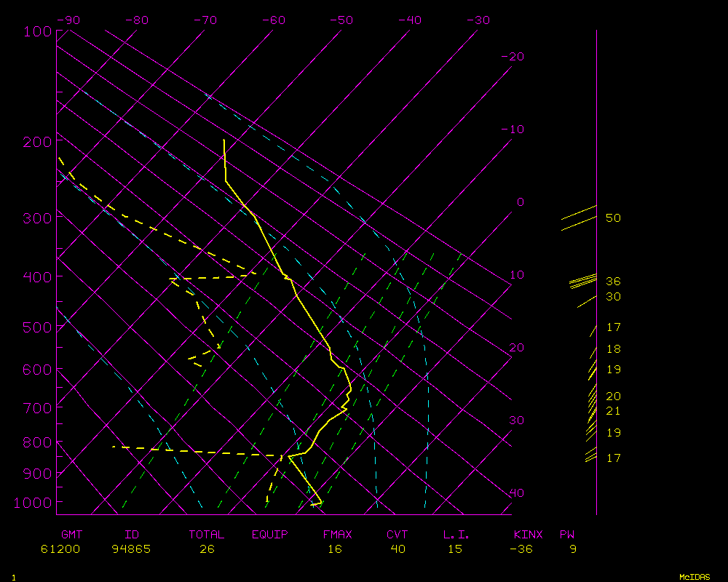Click the frame number 1 at bottom-left
Image resolution: width=728 pixels, height=582 pixels.
[x=14, y=577]
